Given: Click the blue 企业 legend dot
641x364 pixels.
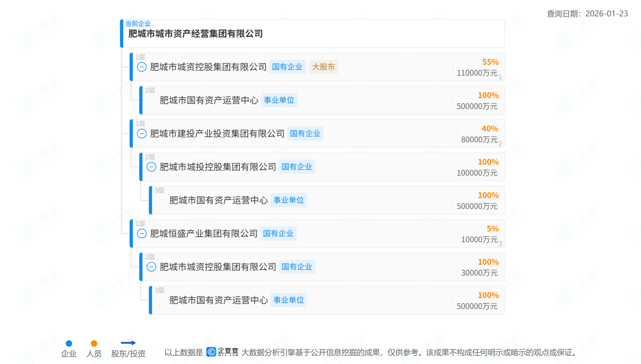Looking at the screenshot, I should (69, 343).
